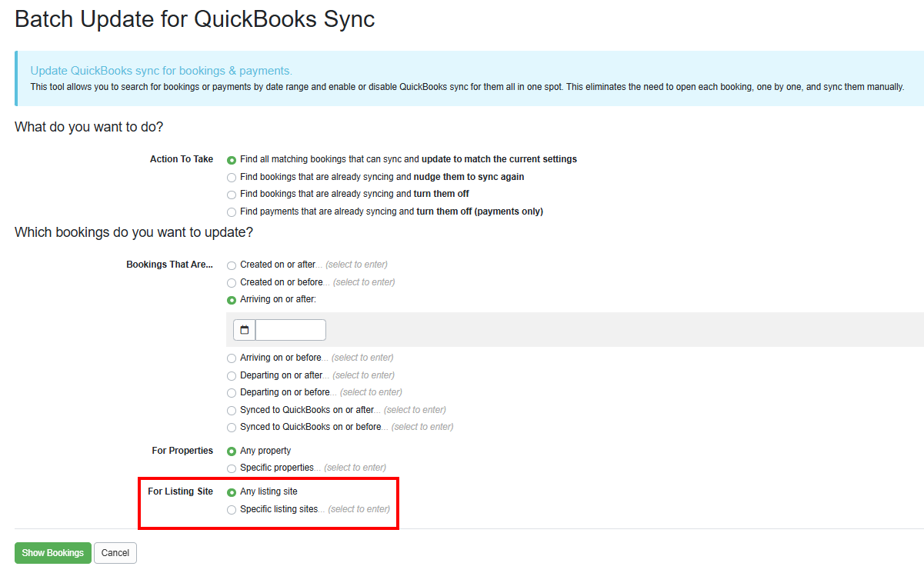Choose arriving on or before filter
This screenshot has height=573, width=924.
231,358
